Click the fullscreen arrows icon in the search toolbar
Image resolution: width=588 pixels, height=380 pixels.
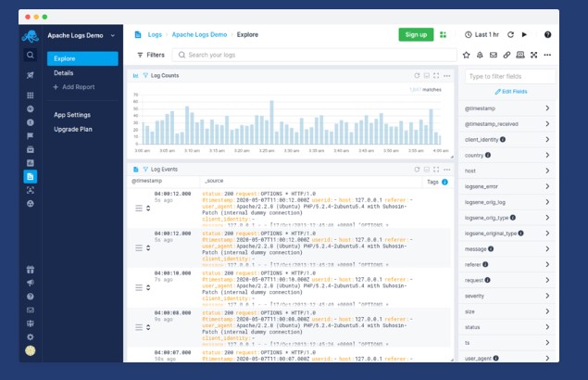[x=534, y=56]
